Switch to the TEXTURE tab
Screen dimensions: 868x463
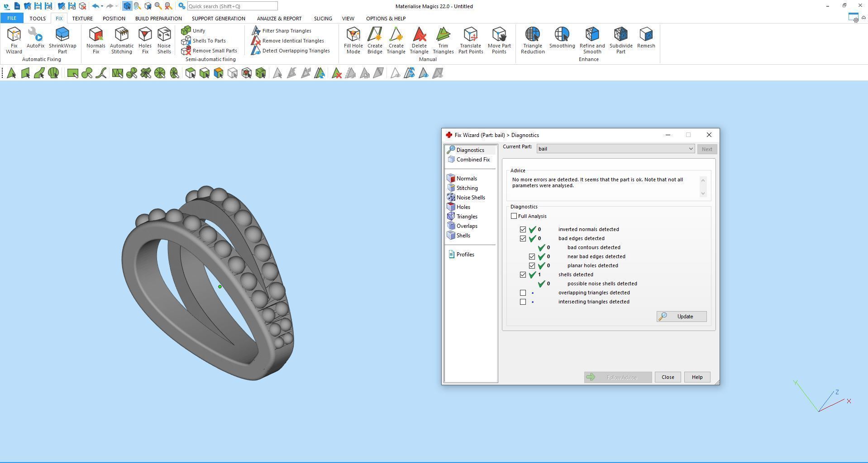coord(82,19)
